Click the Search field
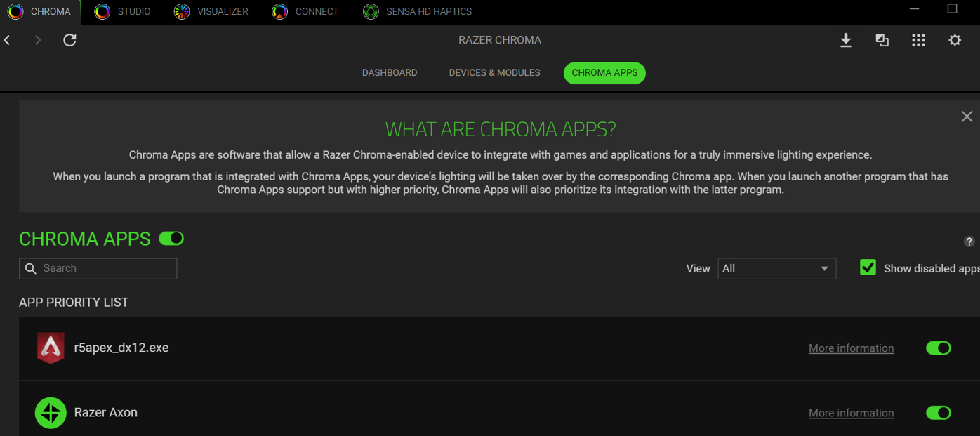980x436 pixels. click(98, 268)
